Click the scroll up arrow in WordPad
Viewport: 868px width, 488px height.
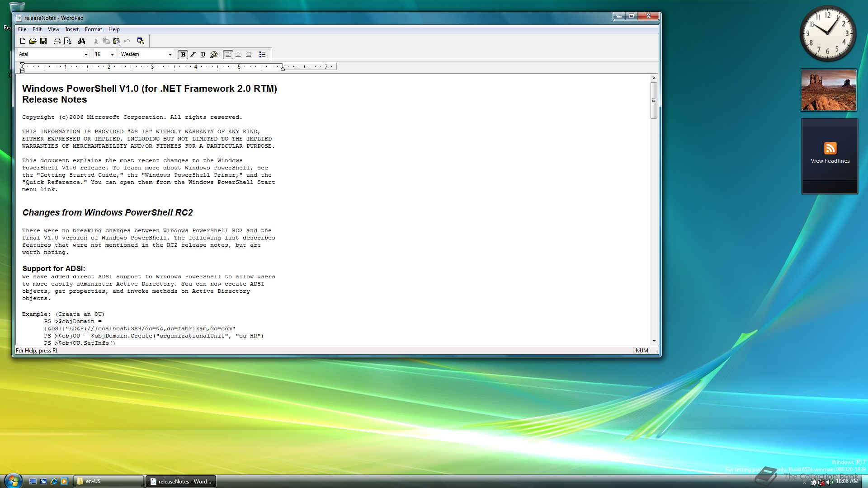(x=654, y=79)
